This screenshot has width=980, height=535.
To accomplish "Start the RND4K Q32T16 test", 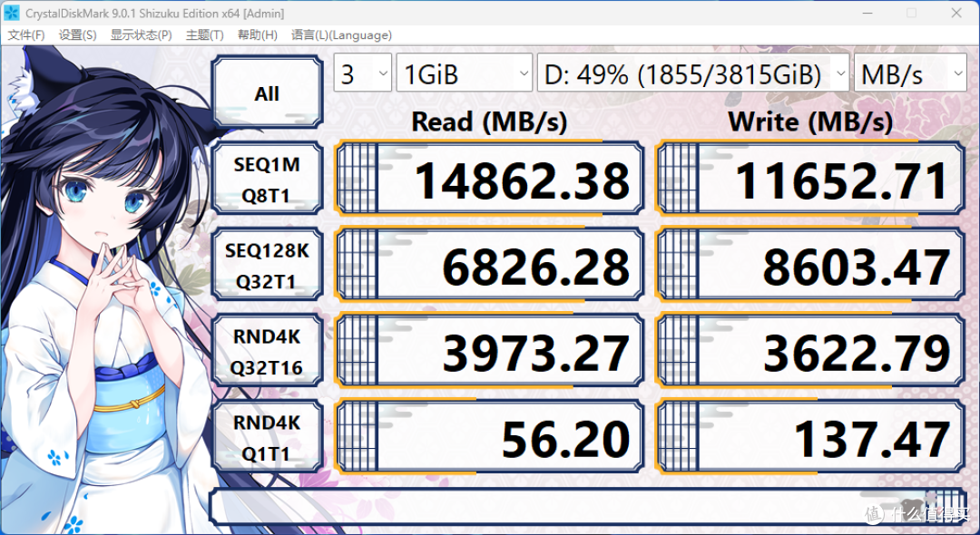I will (x=267, y=352).
